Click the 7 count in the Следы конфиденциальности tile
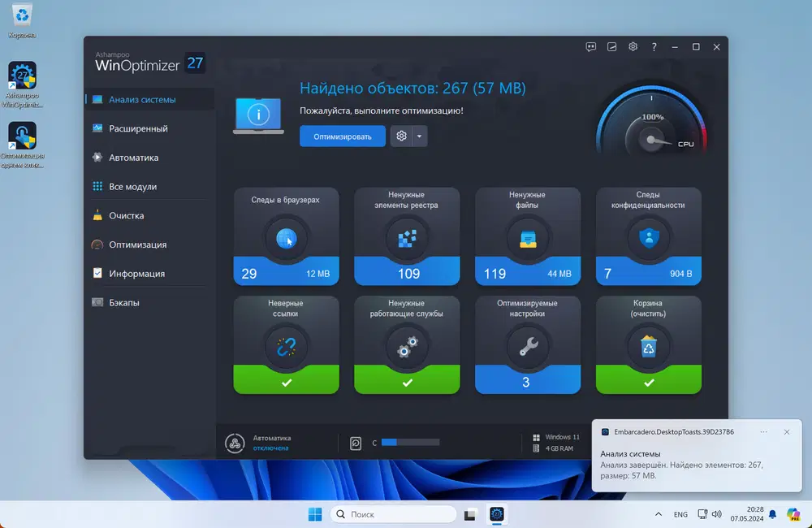The image size is (812, 528). (608, 274)
